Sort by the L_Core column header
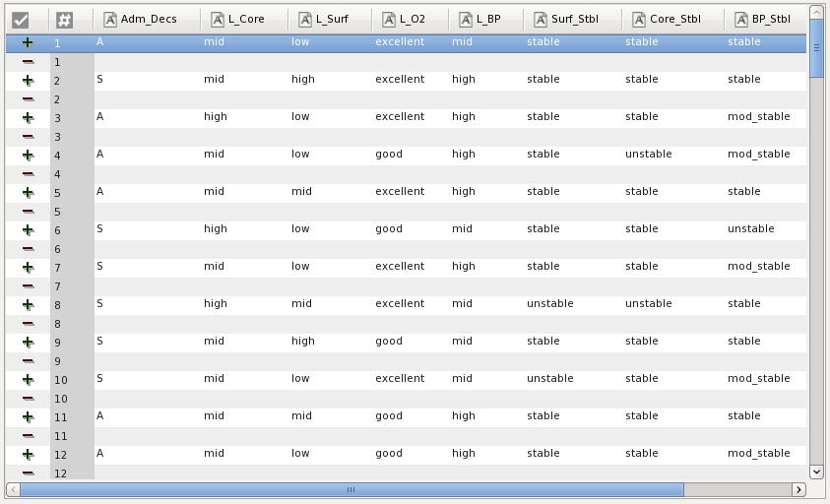 coord(244,20)
